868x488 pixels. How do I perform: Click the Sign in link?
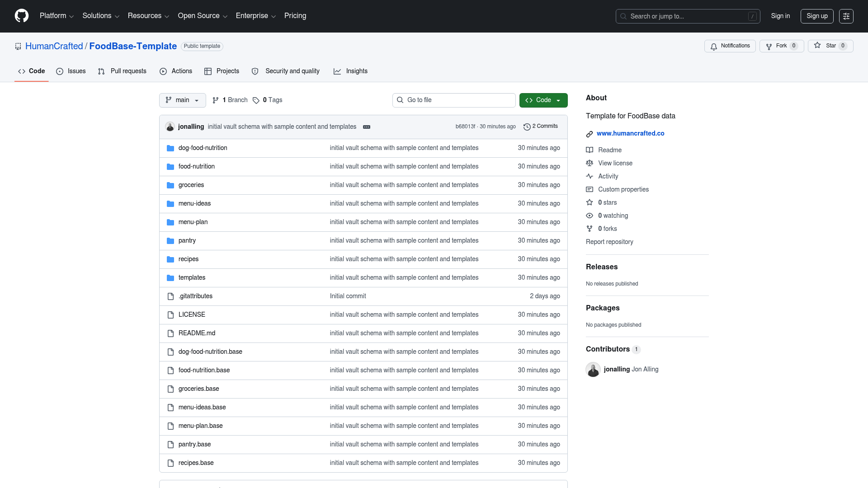pyautogui.click(x=780, y=16)
